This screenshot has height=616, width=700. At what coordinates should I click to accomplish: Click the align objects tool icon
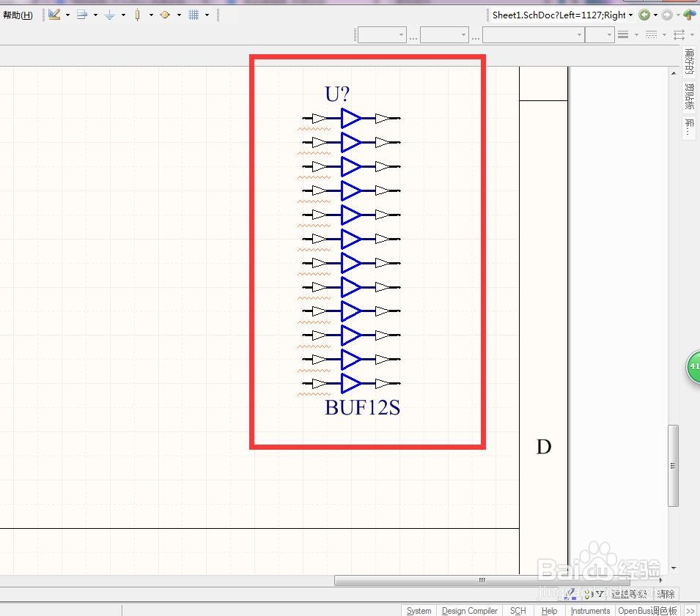[81, 15]
